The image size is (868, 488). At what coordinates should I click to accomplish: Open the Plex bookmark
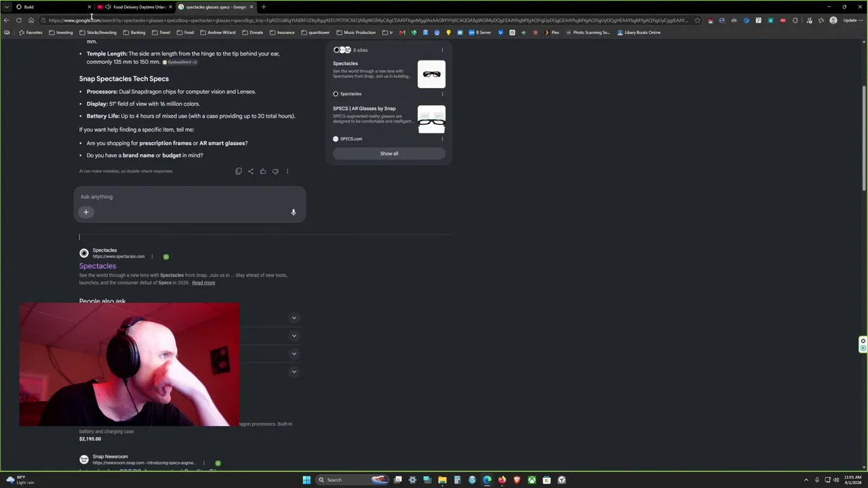pyautogui.click(x=552, y=33)
